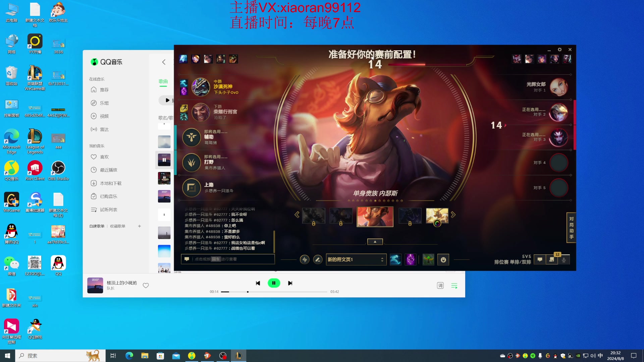Select the selected Nasus skin thumbnail
Viewport: 644px width, 362px height.
(x=375, y=217)
